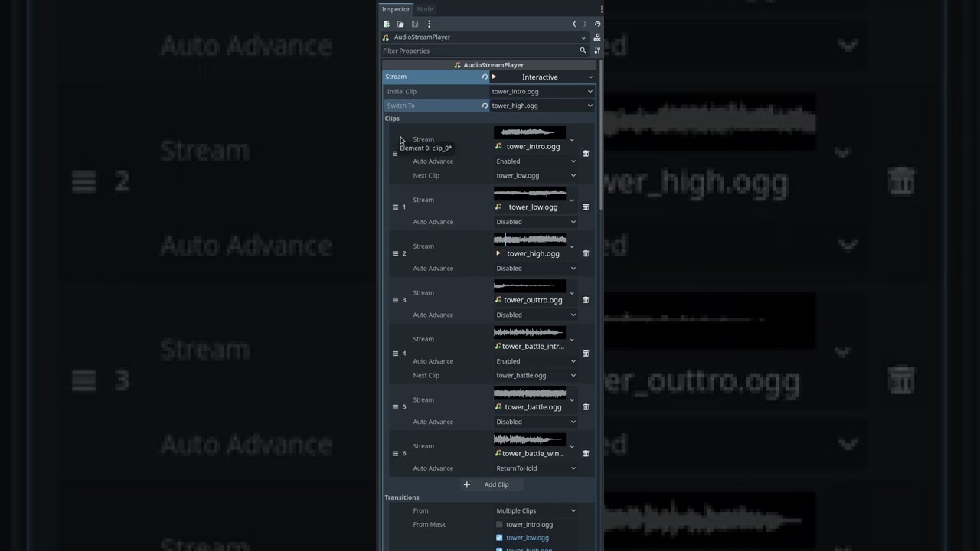The height and width of the screenshot is (551, 980).
Task: Grab the reorder handle for clip 6
Action: pyautogui.click(x=395, y=453)
